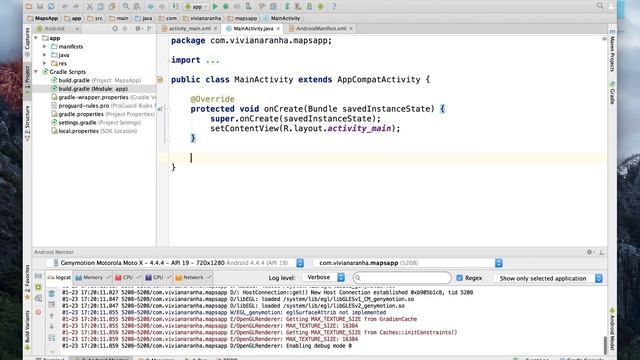Open the Gradle right-side tool window
The height and width of the screenshot is (360, 640).
[x=612, y=93]
